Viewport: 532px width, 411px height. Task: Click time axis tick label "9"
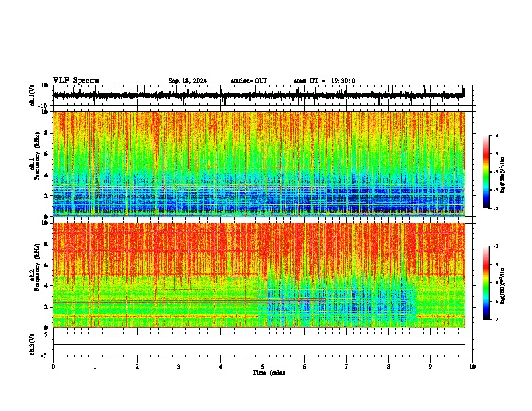point(430,367)
